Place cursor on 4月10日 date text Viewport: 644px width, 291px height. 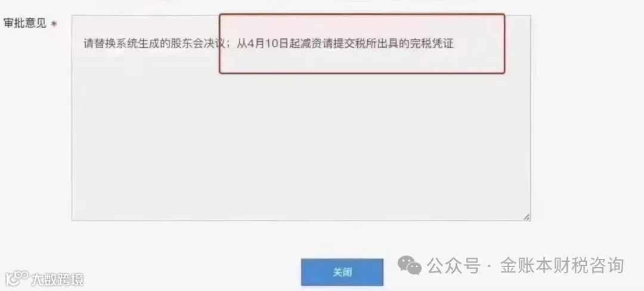pos(268,44)
